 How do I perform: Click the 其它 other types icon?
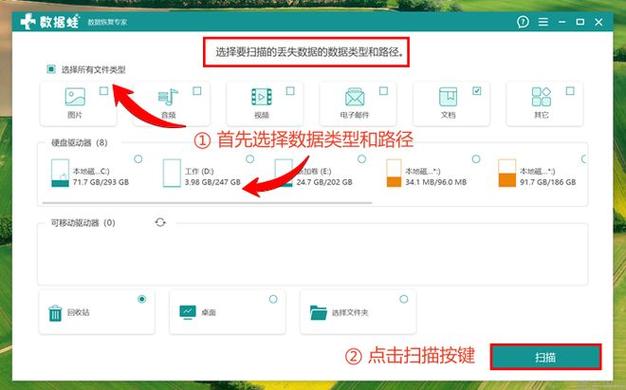click(x=541, y=97)
